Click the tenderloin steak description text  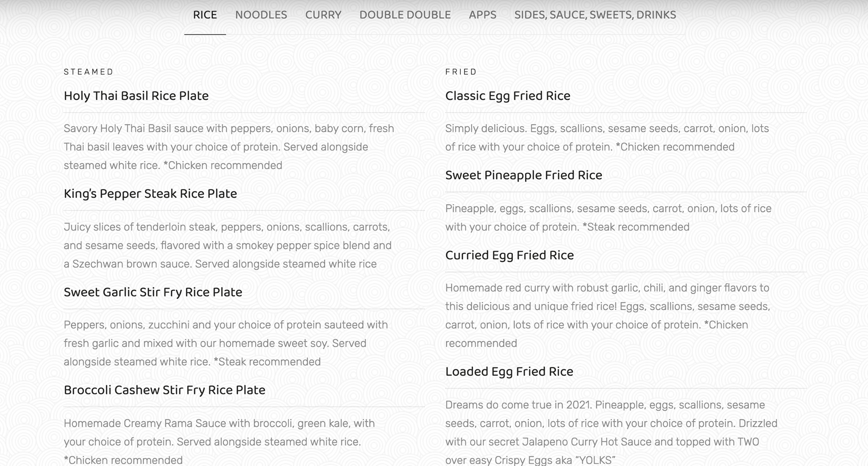tap(228, 245)
